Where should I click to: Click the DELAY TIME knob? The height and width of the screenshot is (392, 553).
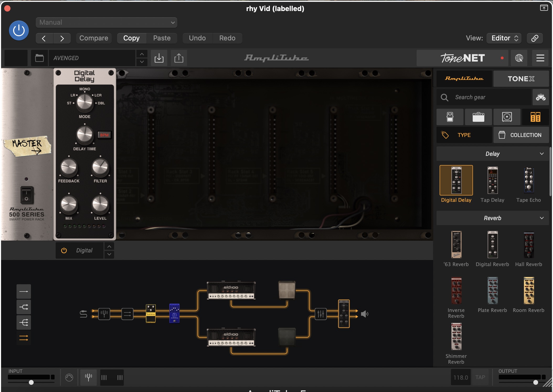(x=84, y=135)
